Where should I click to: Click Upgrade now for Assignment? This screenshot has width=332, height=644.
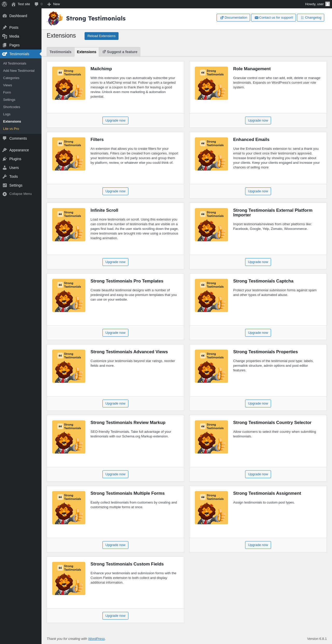(258, 545)
